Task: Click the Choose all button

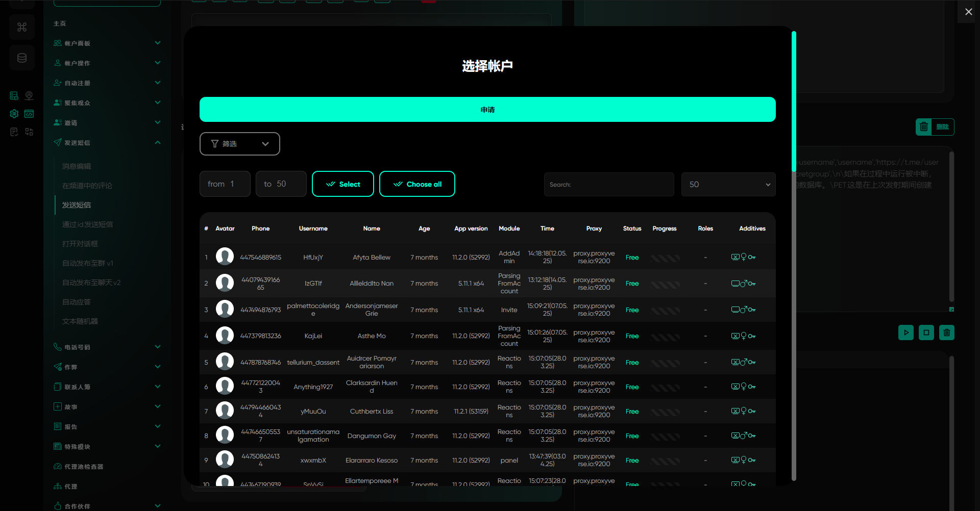Action: tap(417, 184)
